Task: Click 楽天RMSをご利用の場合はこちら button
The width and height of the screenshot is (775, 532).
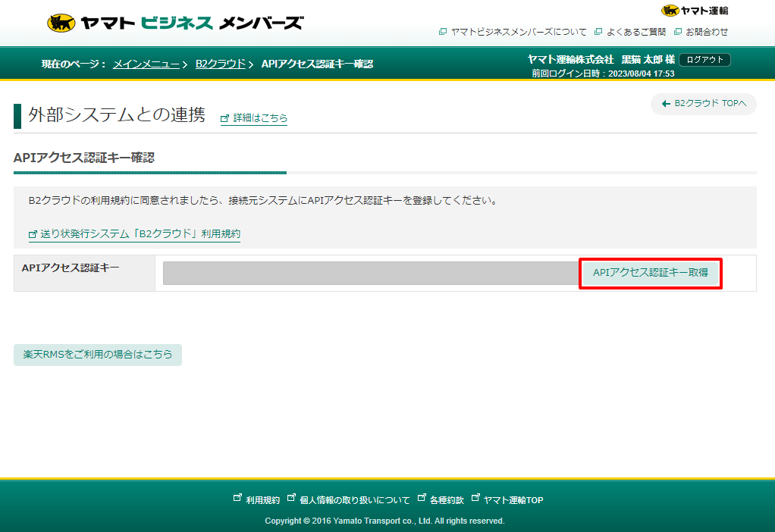Action: coord(98,355)
